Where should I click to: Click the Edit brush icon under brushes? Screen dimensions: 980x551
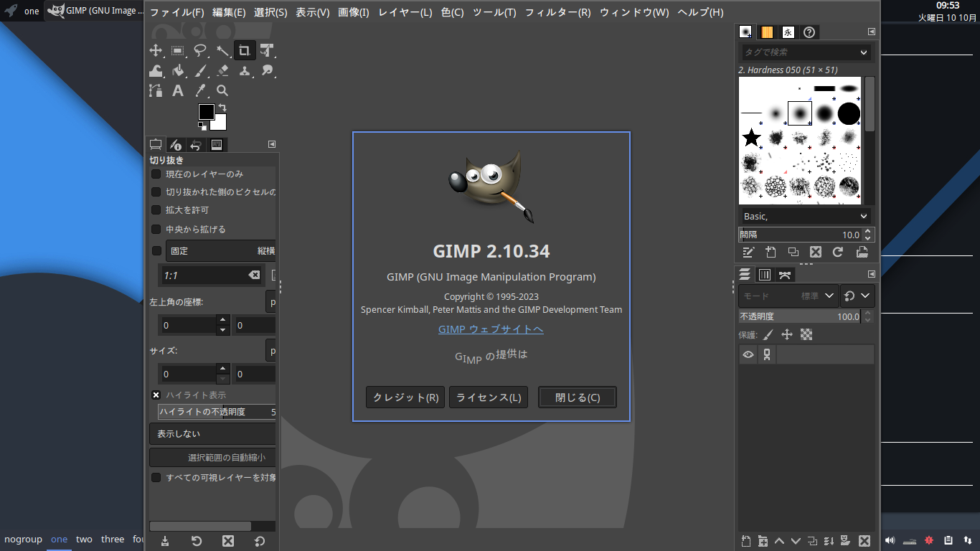748,252
